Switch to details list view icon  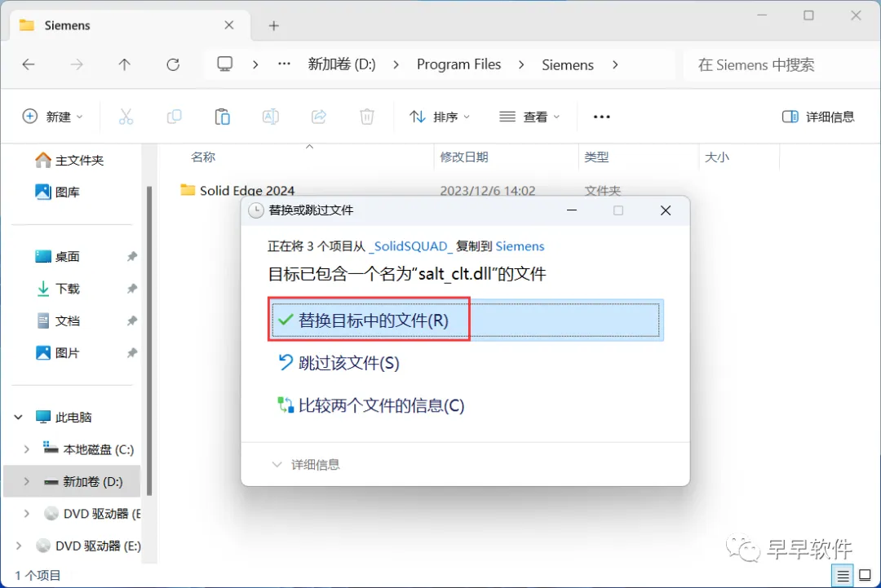click(x=843, y=576)
